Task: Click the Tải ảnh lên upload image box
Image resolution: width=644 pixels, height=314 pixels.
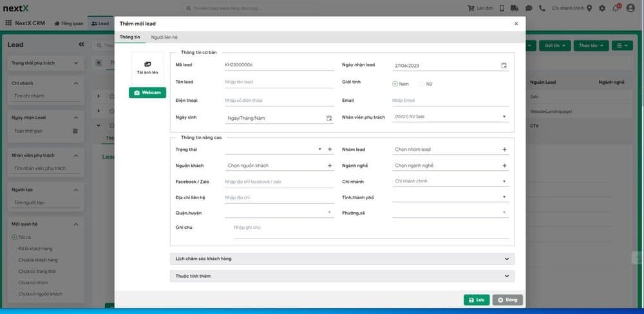Action: (x=147, y=67)
